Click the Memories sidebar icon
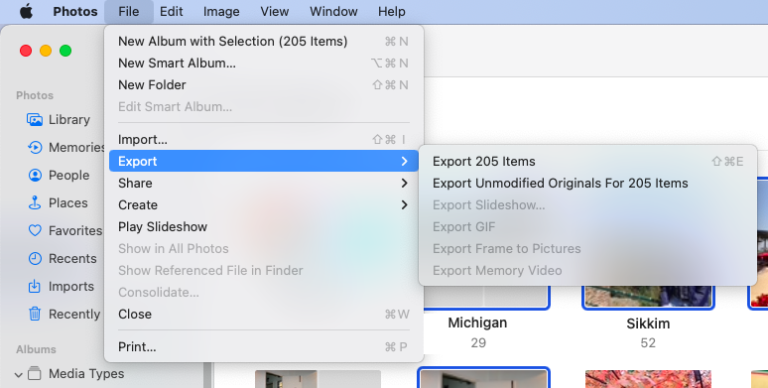This screenshot has width=768, height=388. 34,147
